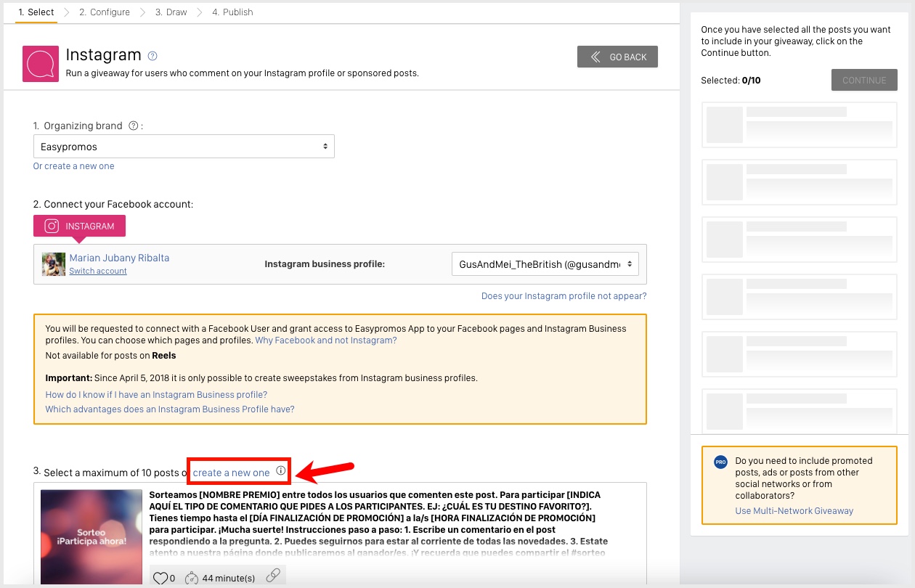Click 'Use Multi-Network Giveaway' link
Viewport: 915px width, 588px height.
(x=794, y=511)
